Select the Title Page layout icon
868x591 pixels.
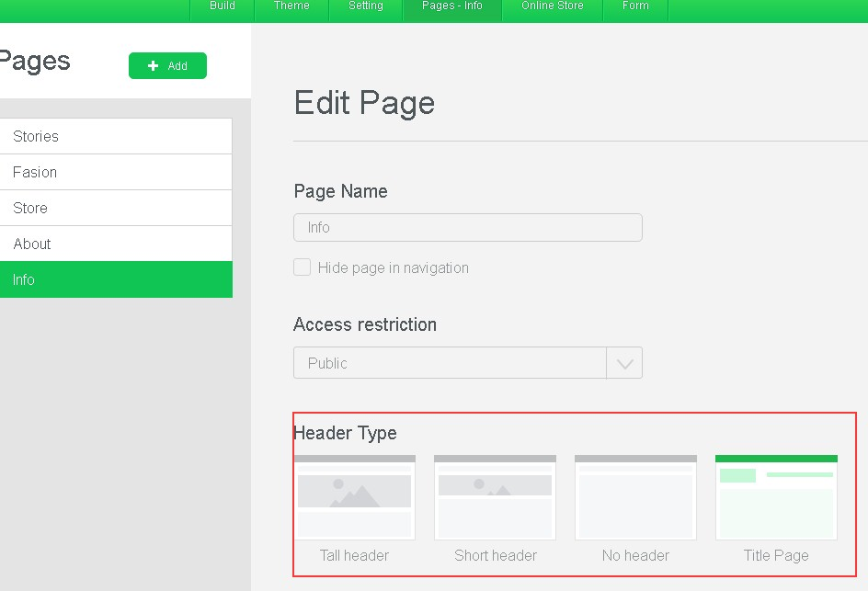point(776,497)
